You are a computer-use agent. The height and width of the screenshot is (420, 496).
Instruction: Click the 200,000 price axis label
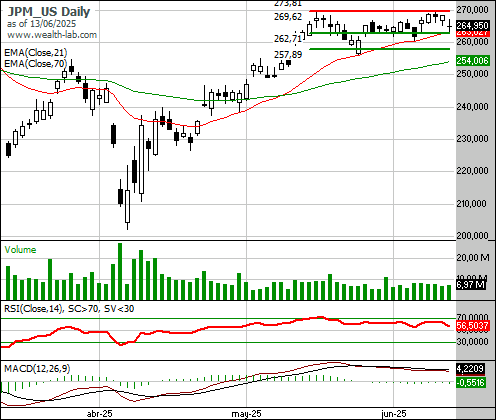(x=472, y=235)
